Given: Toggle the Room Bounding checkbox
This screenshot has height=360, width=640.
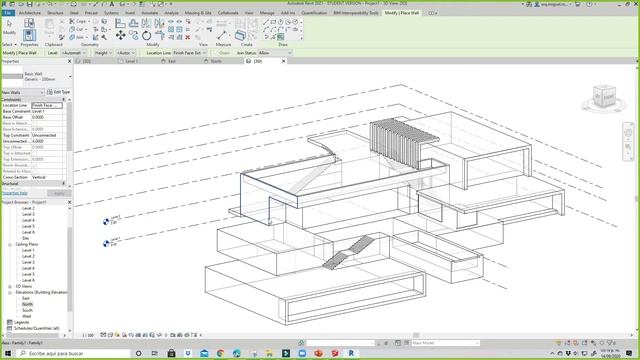Looking at the screenshot, I should 34,165.
